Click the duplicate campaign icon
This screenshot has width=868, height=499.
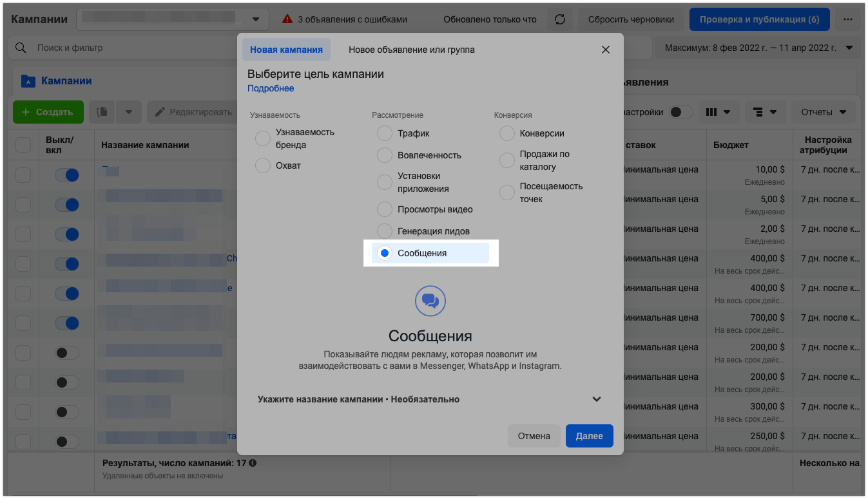pos(102,112)
